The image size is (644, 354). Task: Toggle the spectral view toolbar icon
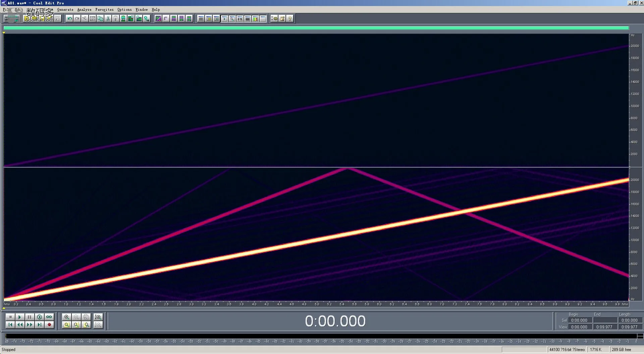158,19
